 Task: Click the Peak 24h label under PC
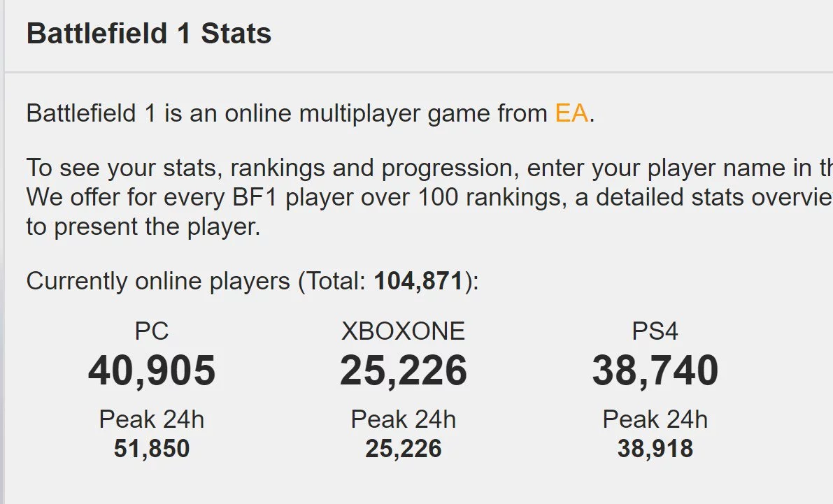tap(152, 419)
